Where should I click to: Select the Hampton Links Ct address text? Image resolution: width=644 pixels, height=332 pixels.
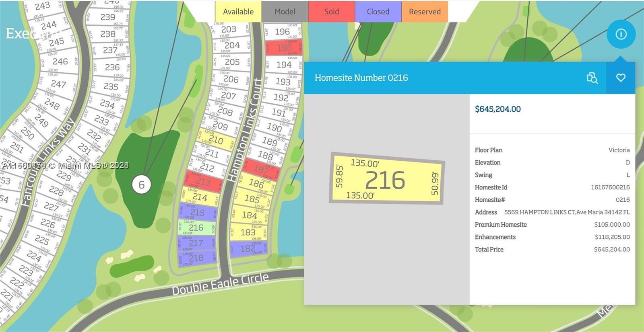tap(567, 212)
